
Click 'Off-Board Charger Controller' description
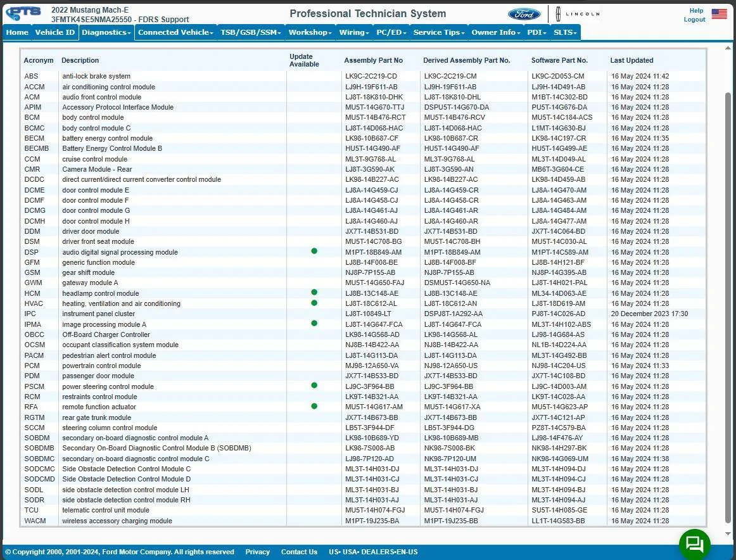pos(106,334)
